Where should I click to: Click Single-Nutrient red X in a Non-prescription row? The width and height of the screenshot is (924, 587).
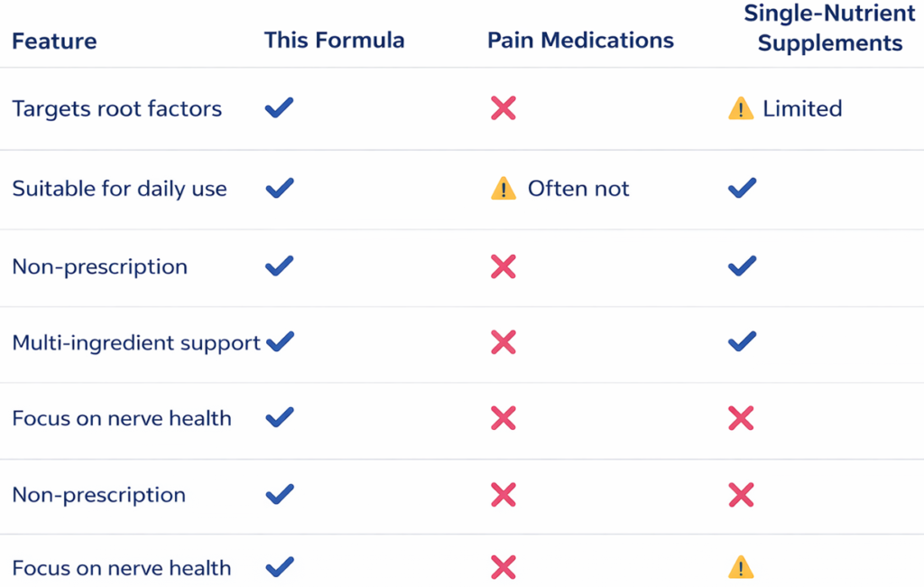pyautogui.click(x=741, y=494)
